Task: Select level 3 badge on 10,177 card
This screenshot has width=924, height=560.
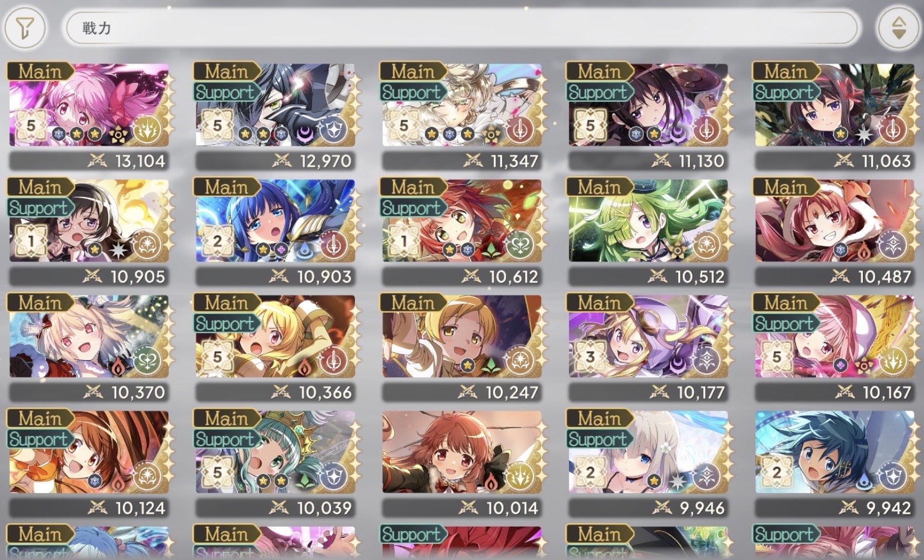Action: pos(590,357)
